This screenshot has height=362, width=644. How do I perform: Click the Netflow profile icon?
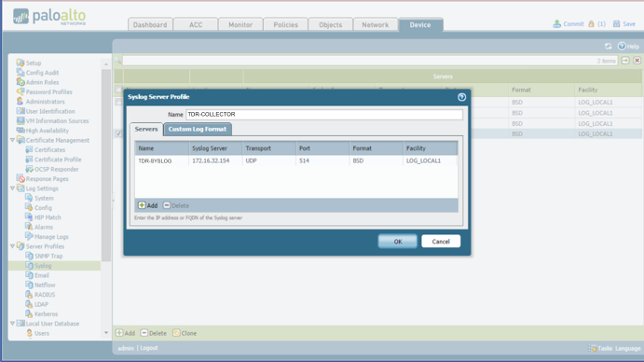point(29,285)
